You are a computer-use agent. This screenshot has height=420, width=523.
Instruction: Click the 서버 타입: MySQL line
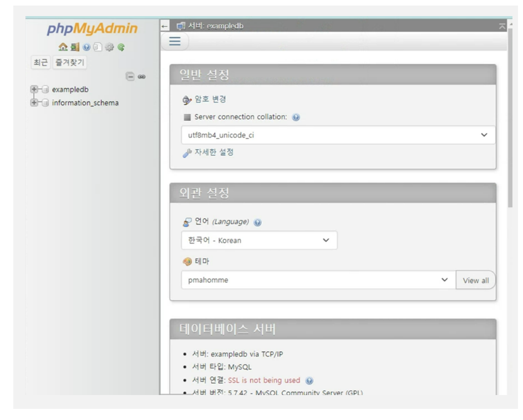222,367
